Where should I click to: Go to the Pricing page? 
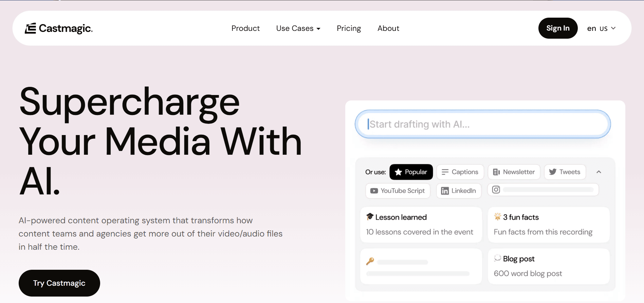pyautogui.click(x=349, y=29)
